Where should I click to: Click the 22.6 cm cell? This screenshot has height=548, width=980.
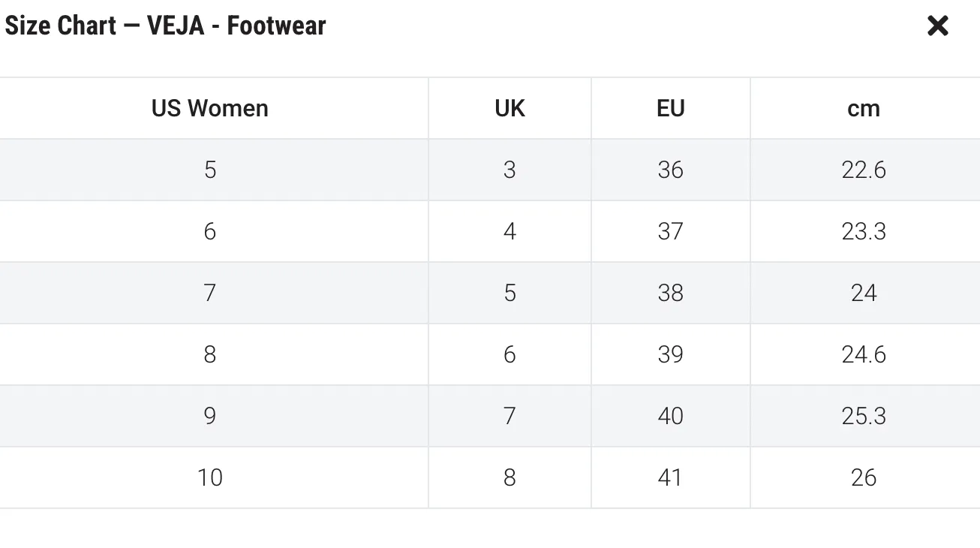pyautogui.click(x=864, y=170)
